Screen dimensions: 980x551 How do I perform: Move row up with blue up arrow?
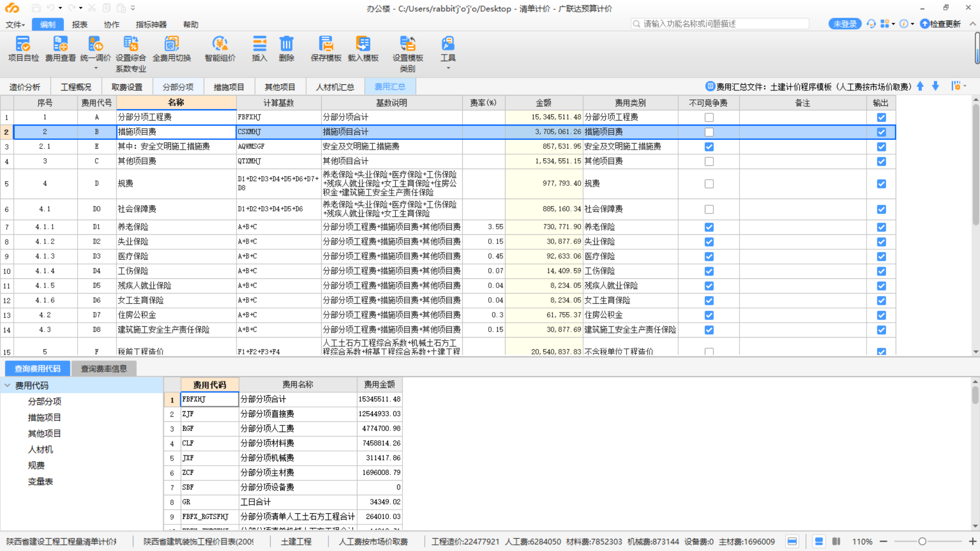point(920,86)
